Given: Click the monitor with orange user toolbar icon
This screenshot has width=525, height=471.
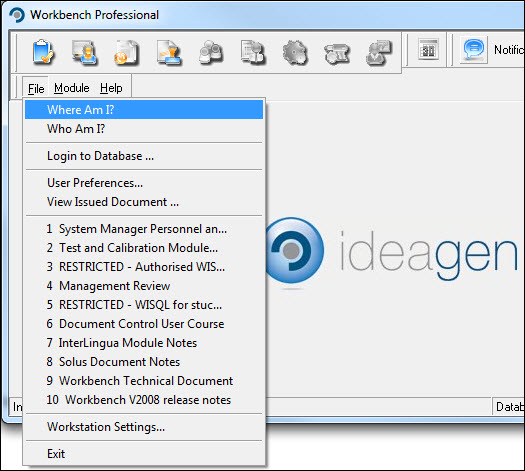Looking at the screenshot, I should [85, 52].
